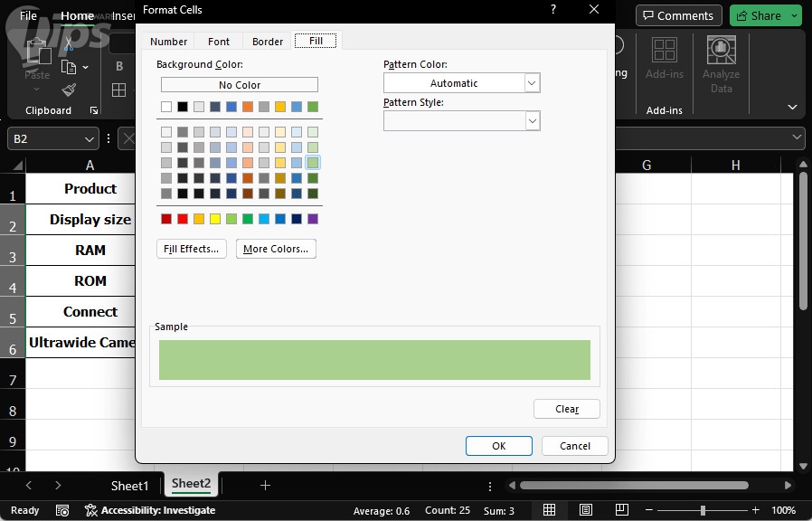Pick the red standard color swatch

(183, 219)
